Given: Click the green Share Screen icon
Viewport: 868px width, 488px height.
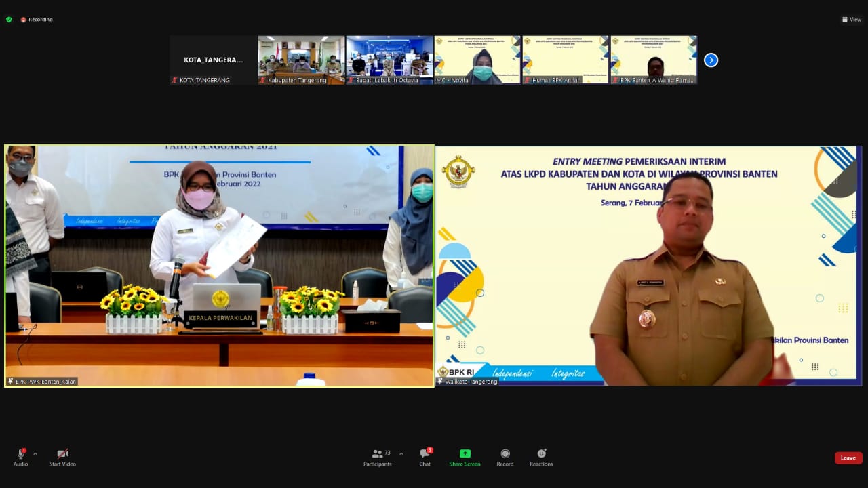Looking at the screenshot, I should [x=465, y=454].
